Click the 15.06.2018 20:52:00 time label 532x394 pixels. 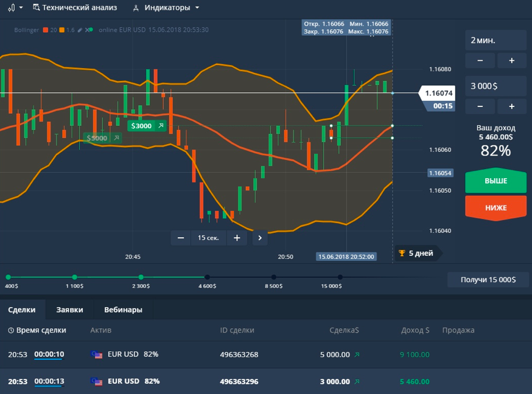pyautogui.click(x=346, y=257)
